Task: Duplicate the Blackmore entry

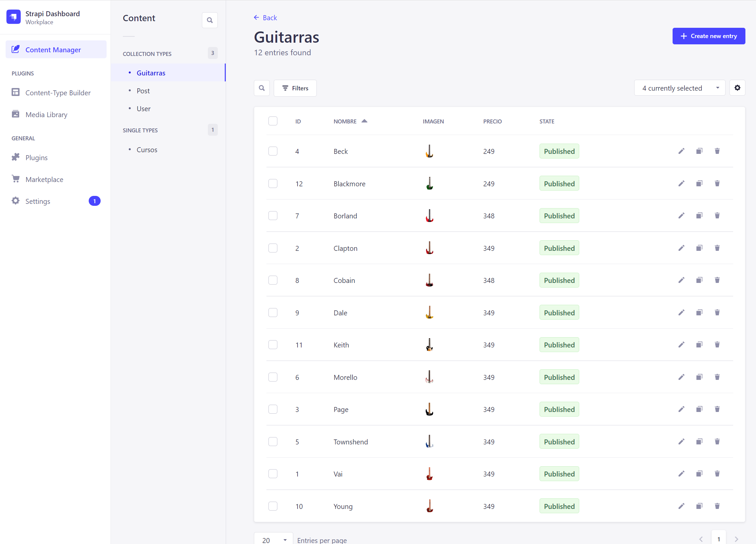Action: tap(699, 183)
